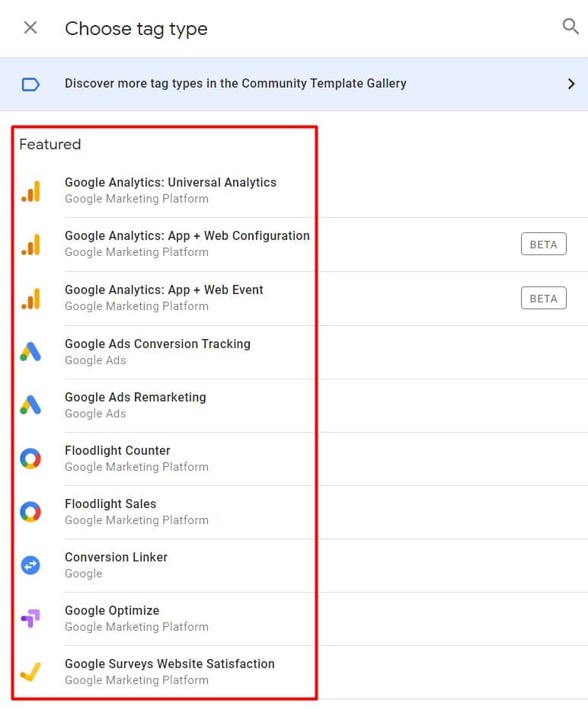Select Google Ads Remarketing tag type
588x710 pixels.
(x=136, y=398)
